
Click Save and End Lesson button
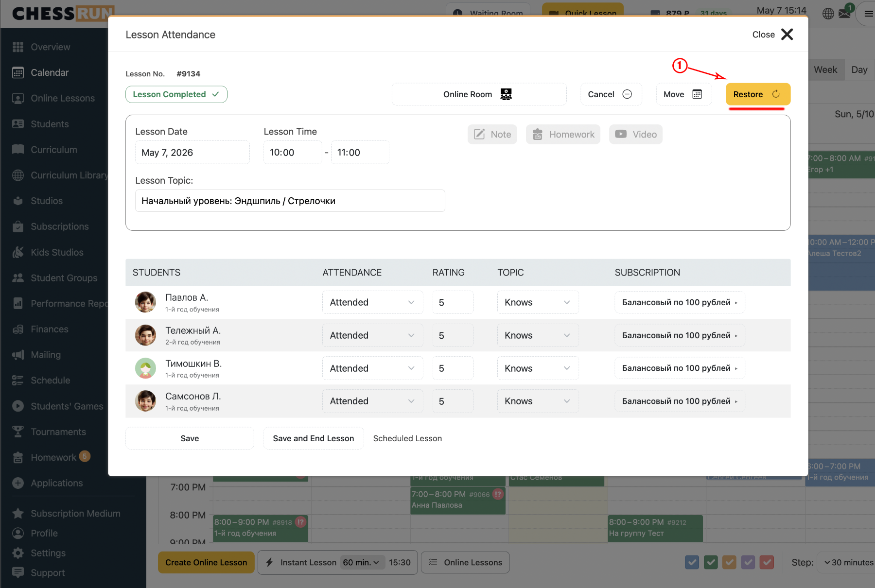click(314, 438)
